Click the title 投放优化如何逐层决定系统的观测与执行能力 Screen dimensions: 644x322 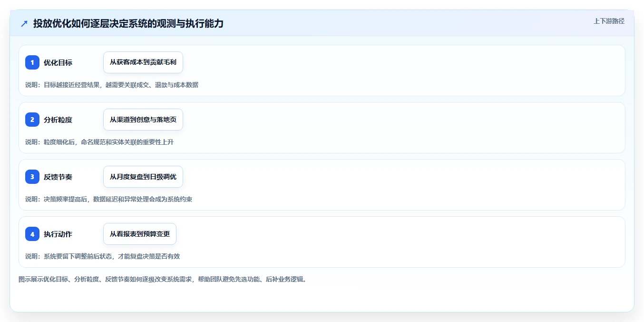click(x=128, y=23)
